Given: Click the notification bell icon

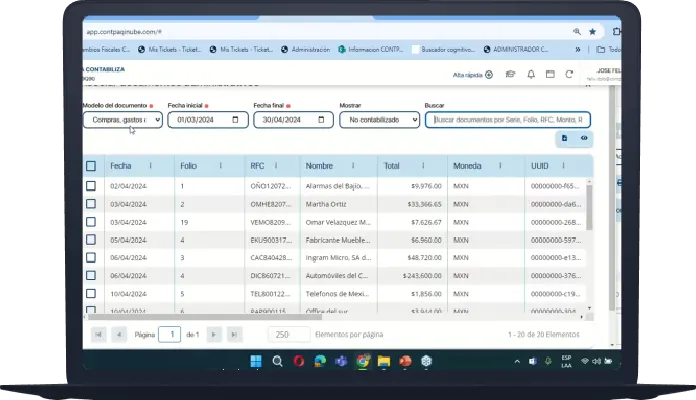Looking at the screenshot, I should (529, 74).
